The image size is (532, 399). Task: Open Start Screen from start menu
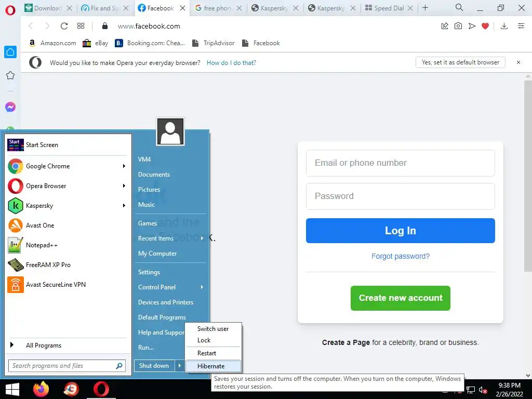[x=68, y=145]
